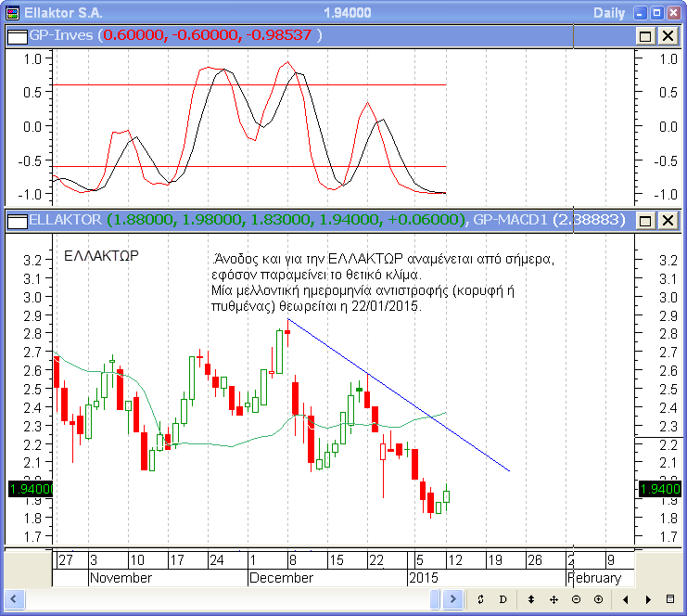Screen dimensions: 687x616
Task: Select the lower red -0.6 horizontal line
Action: coord(248,167)
